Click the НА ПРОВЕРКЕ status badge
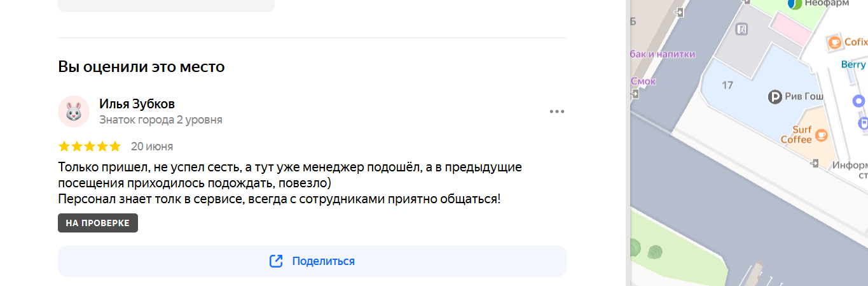Viewport: 868px width, 286px height. point(98,223)
